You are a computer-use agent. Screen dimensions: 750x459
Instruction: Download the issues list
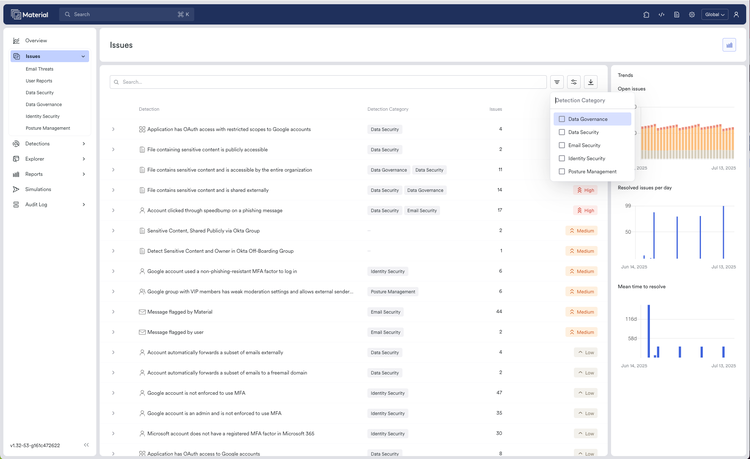point(591,82)
